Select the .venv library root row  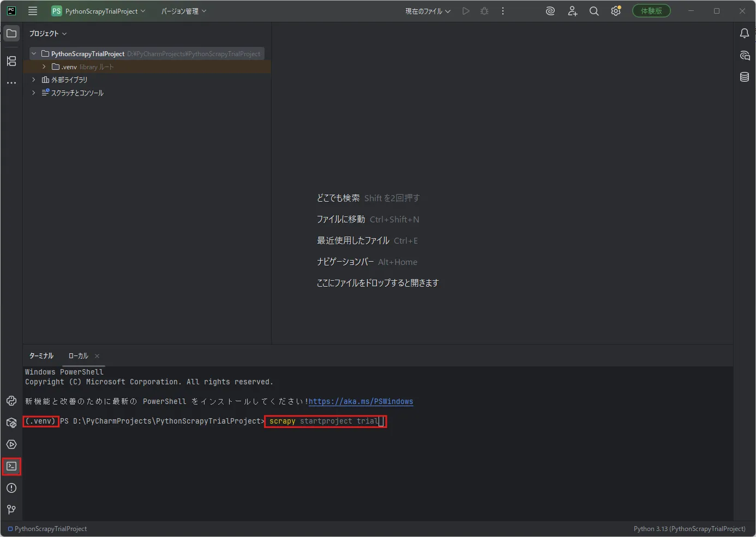click(147, 67)
